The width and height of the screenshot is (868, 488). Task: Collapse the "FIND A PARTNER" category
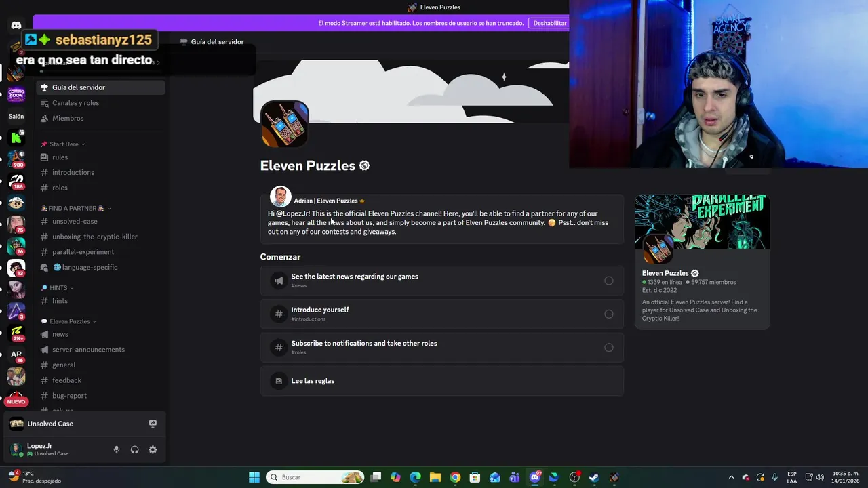tap(76, 208)
